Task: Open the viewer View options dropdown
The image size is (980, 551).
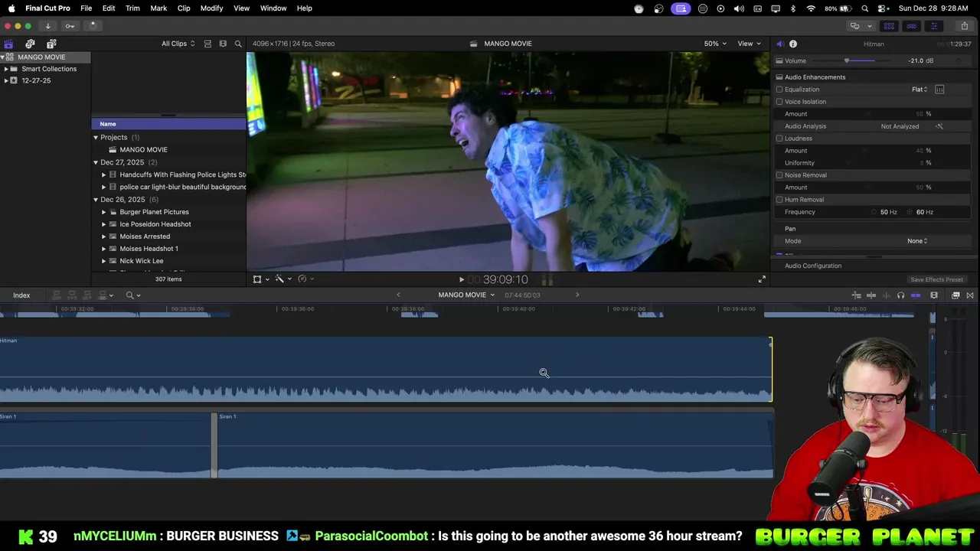Action: [x=749, y=44]
